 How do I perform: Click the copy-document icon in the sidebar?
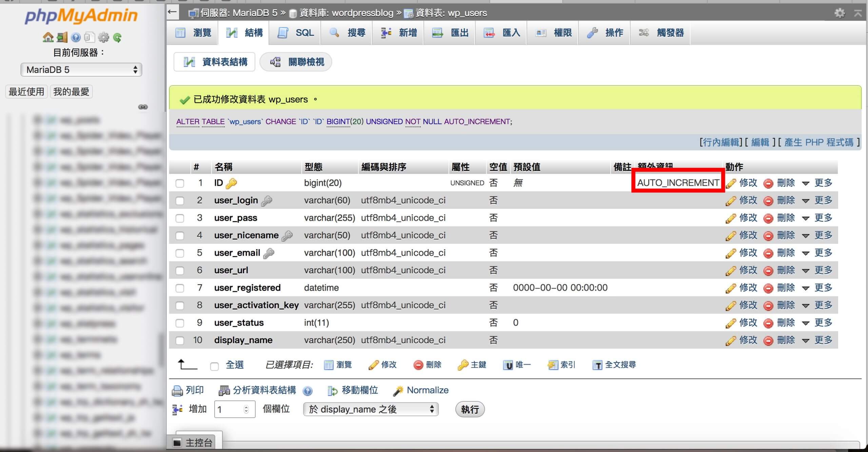coord(89,37)
